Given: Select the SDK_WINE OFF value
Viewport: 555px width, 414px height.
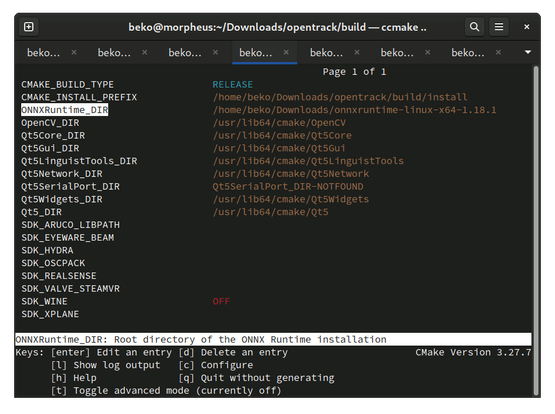Looking at the screenshot, I should (221, 301).
